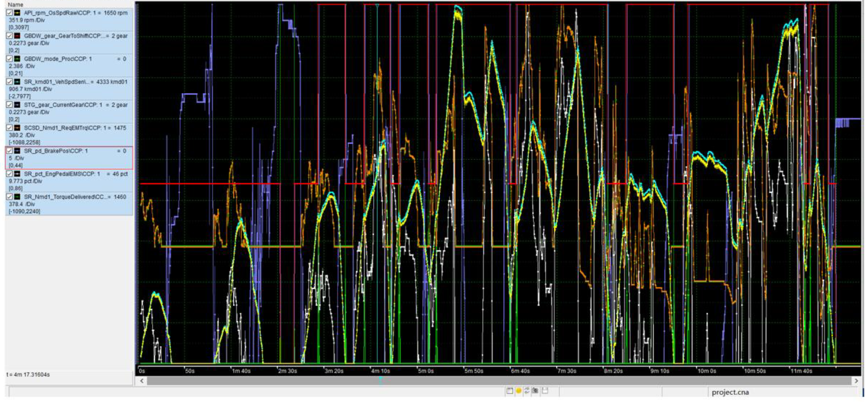This screenshot has height=402, width=868.
Task: Click red line icon of GBDW_gear_GearToShift
Action: point(17,36)
